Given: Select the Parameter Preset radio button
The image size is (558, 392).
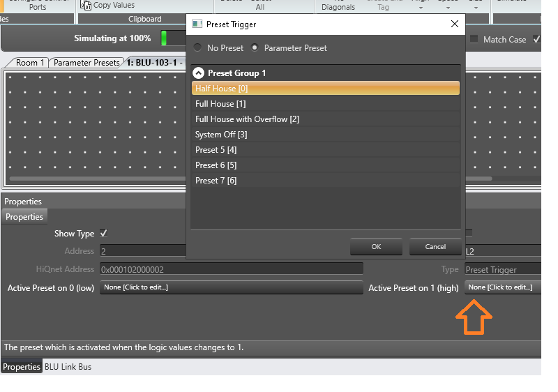Looking at the screenshot, I should click(x=255, y=48).
